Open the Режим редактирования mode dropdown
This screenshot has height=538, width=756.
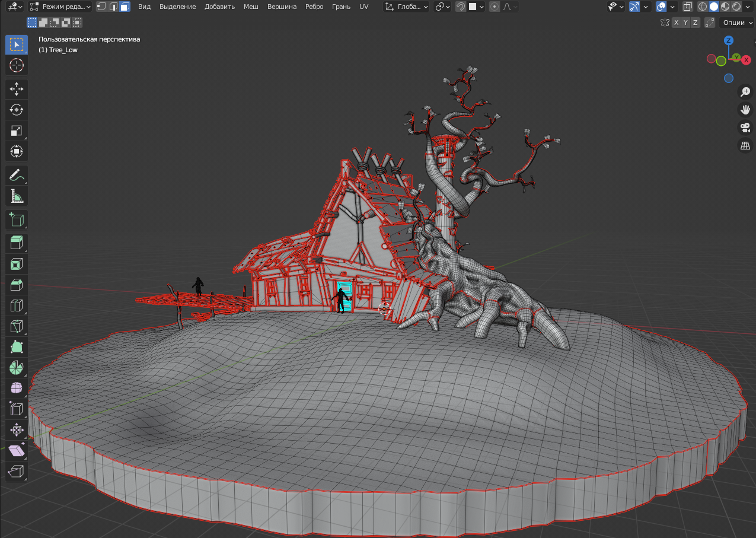click(60, 7)
